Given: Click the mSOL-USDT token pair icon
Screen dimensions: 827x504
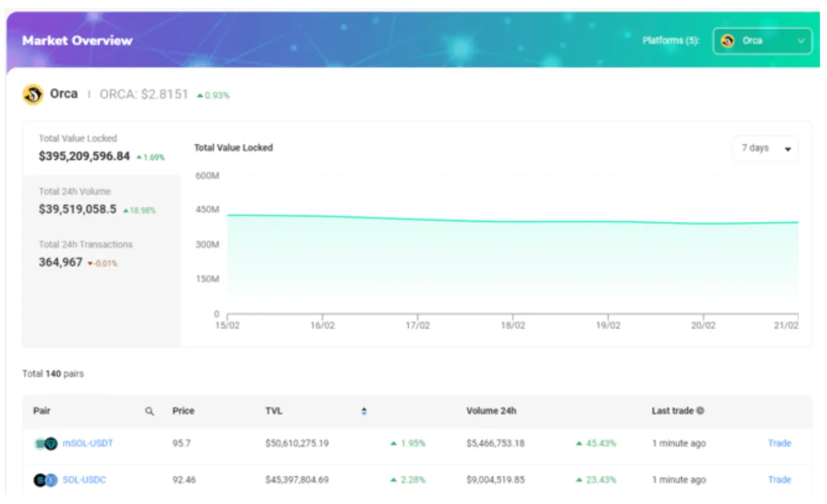Looking at the screenshot, I should (46, 443).
